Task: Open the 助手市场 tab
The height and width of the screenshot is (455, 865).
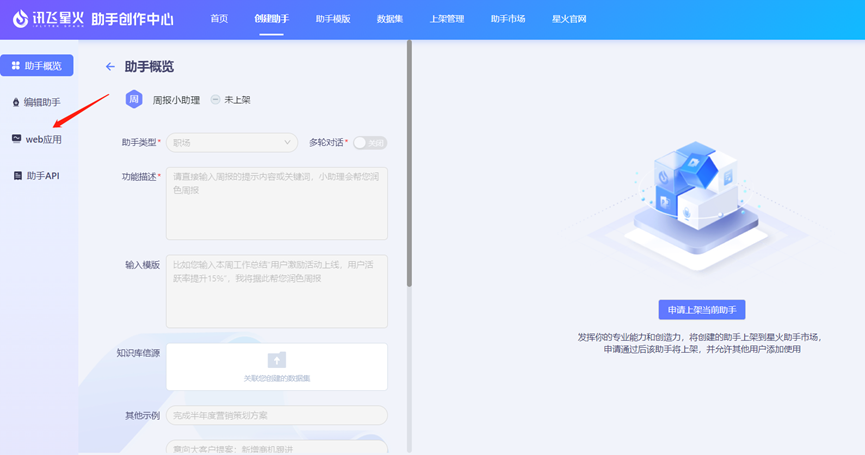Action: (x=508, y=19)
